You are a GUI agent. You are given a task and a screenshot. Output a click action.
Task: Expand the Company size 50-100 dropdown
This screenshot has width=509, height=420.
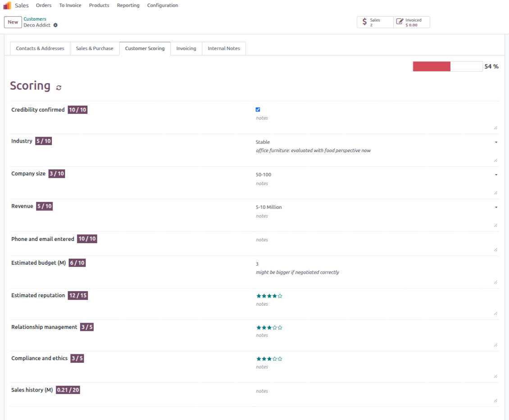pos(376,175)
